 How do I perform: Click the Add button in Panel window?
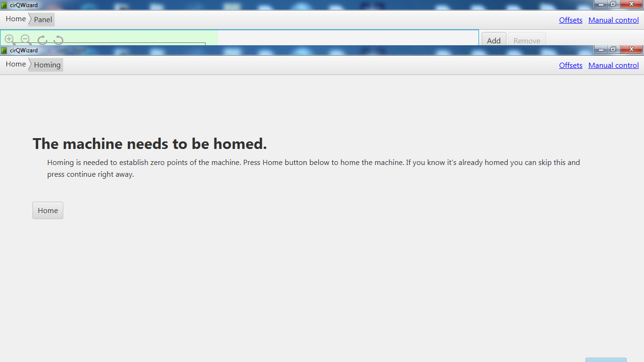494,39
